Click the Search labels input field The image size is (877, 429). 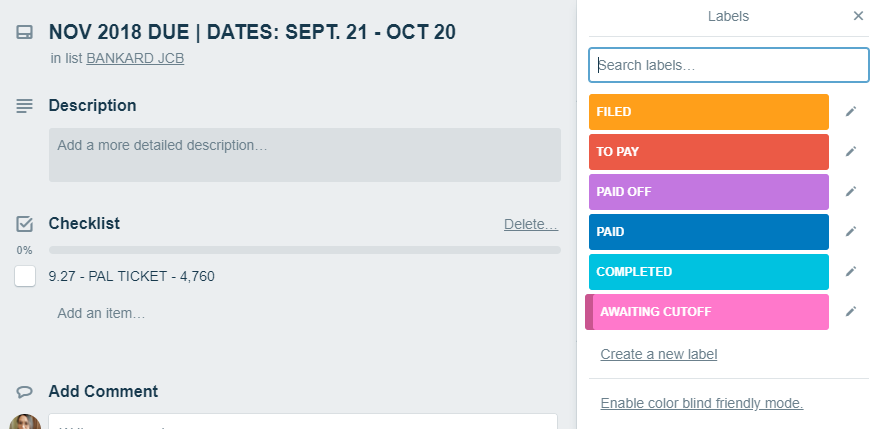[729, 65]
